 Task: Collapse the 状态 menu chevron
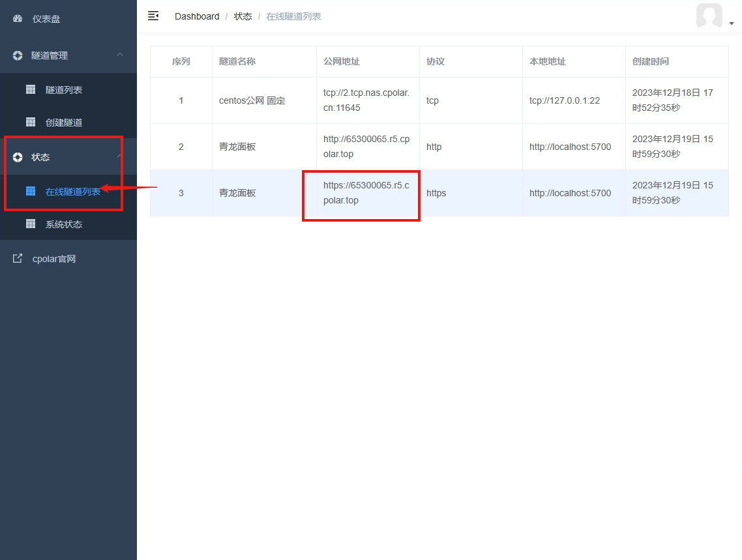[120, 156]
